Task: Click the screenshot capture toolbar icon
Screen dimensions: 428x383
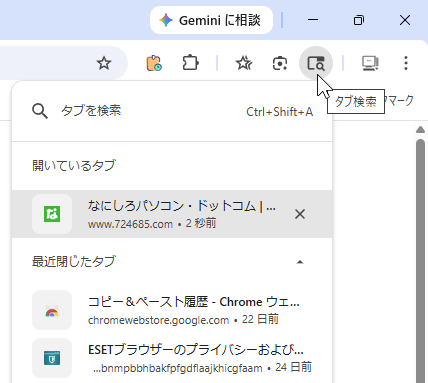Action: pyautogui.click(x=280, y=63)
